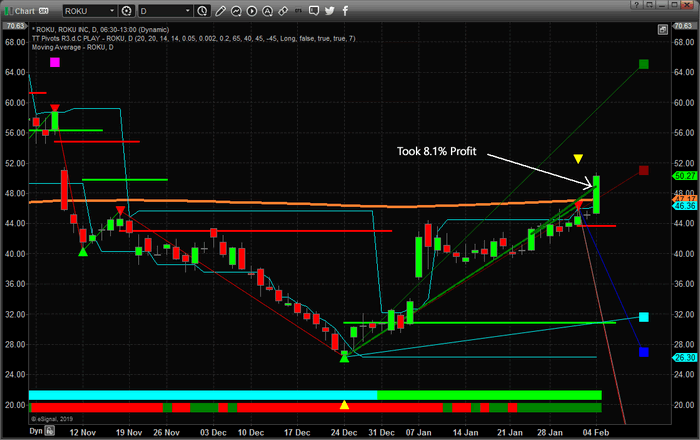Click the green up-triangle at 24 Dec low

click(344, 357)
